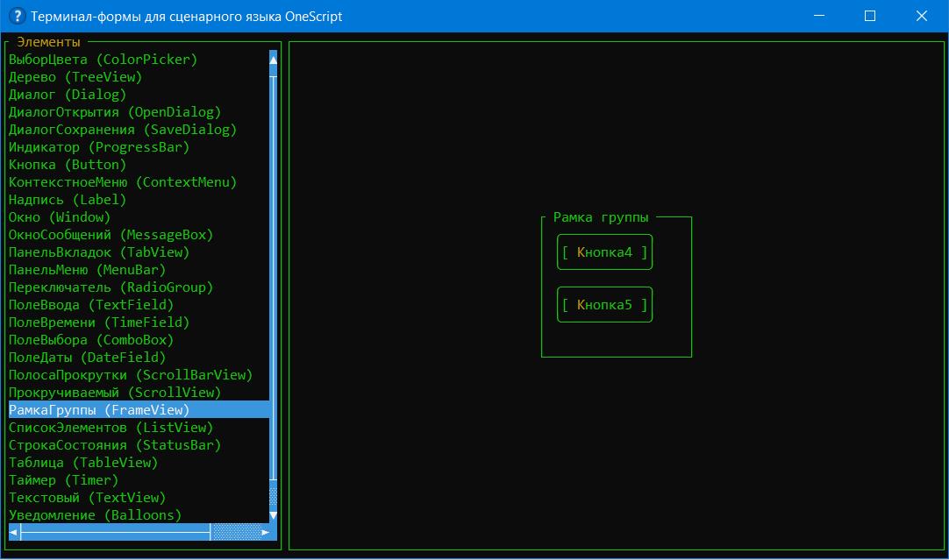Select ВыборЦвета (ColorPicker) in the list
This screenshot has height=560, width=949.
coord(103,60)
